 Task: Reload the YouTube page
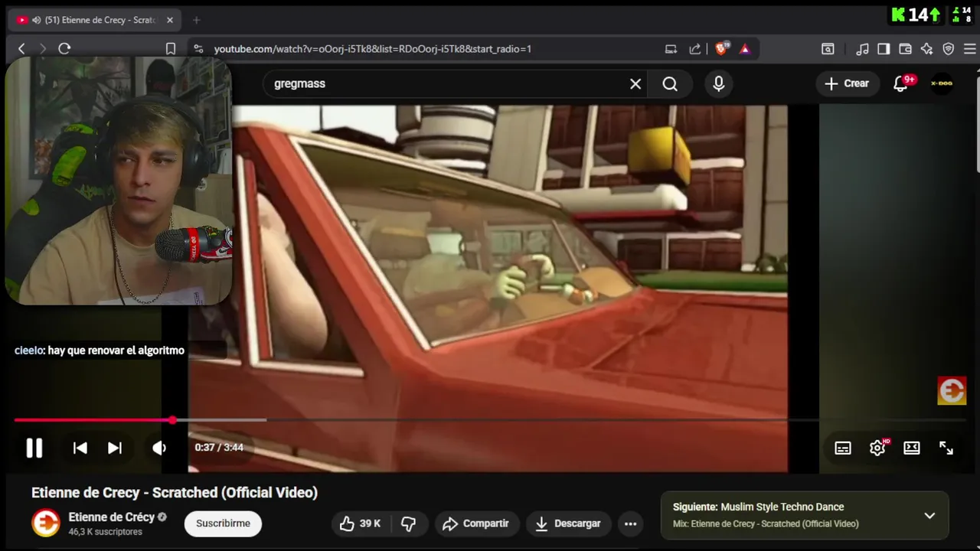click(64, 48)
